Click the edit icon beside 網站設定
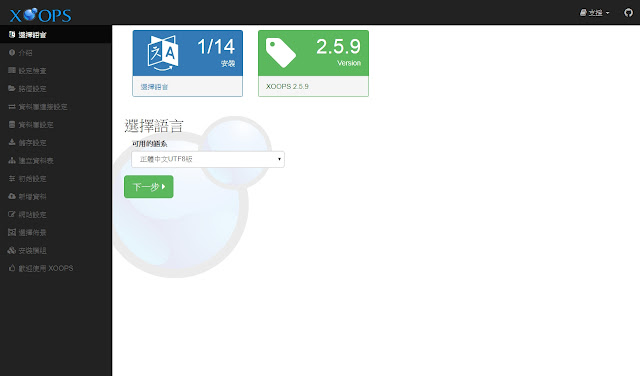Screen dimensions: 640x376 coord(12,214)
